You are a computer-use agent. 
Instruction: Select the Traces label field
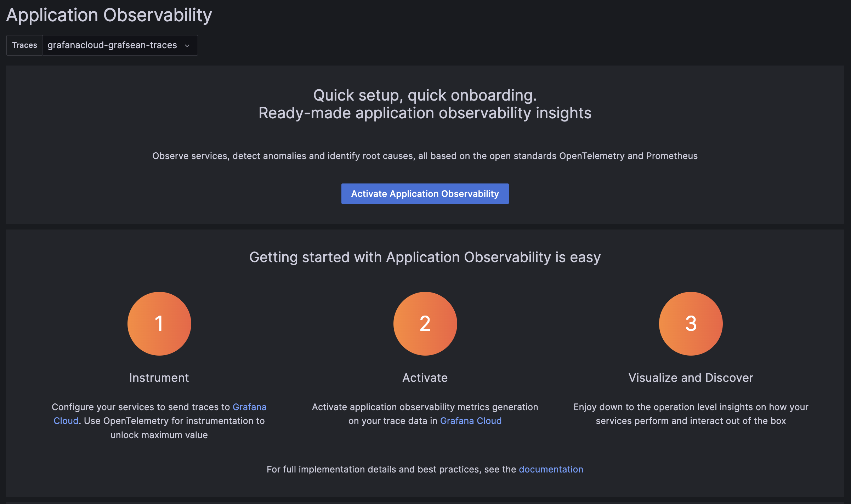pyautogui.click(x=24, y=45)
